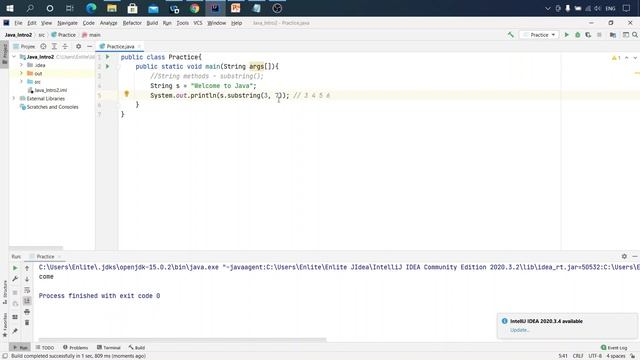Hide the Run tool window
The image size is (640, 360).
(x=635, y=256)
